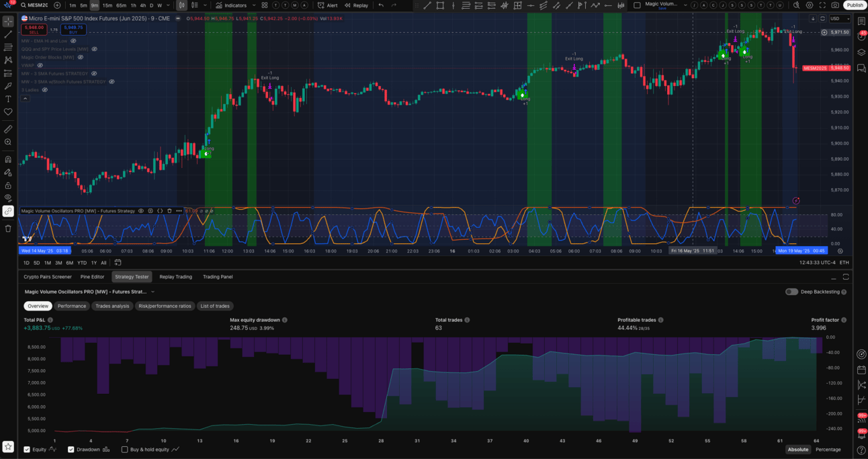The height and width of the screenshot is (459, 868).
Task: Toggle visibility of 3 Ladies indicator
Action: [45, 89]
